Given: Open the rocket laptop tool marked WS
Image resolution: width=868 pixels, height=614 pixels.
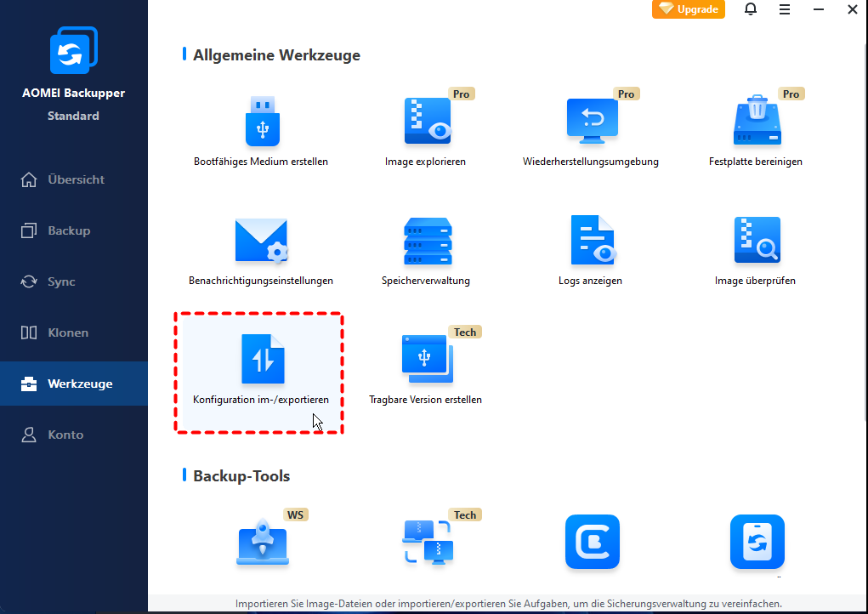Looking at the screenshot, I should click(x=263, y=542).
